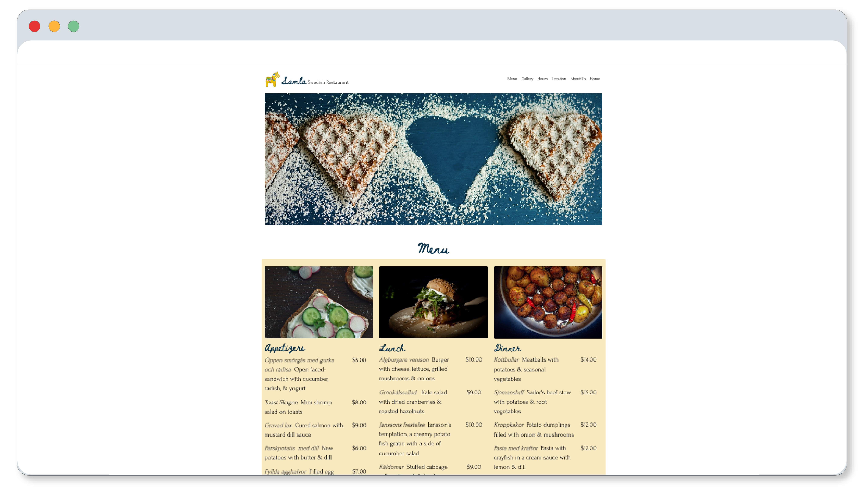
Task: Click the Lunch heading
Action: click(x=392, y=348)
